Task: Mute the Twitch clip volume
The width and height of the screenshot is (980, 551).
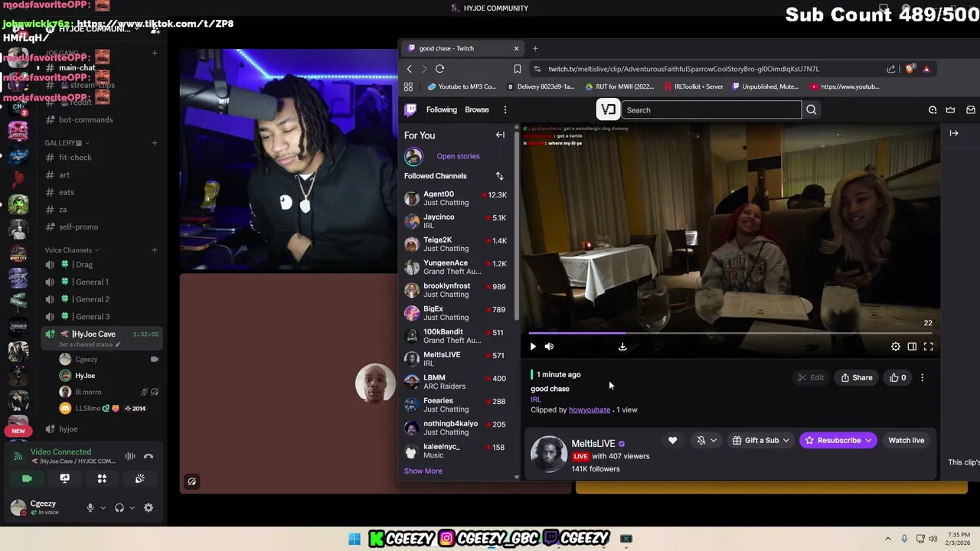Action: click(549, 347)
